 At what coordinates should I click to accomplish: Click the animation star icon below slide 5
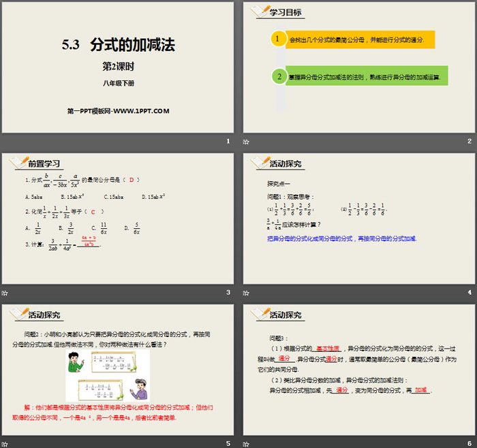click(x=5, y=443)
